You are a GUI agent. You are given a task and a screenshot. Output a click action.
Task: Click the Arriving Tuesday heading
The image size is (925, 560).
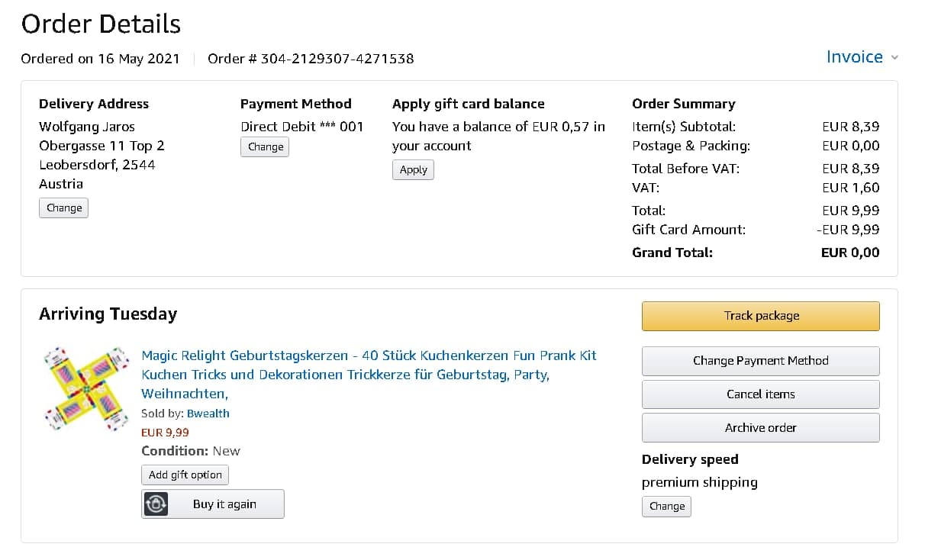108,314
